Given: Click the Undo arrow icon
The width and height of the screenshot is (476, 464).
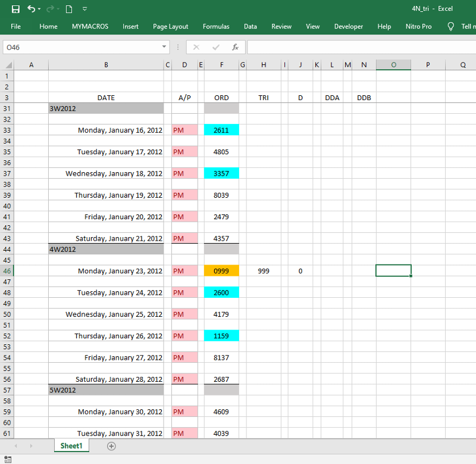Looking at the screenshot, I should [31, 9].
